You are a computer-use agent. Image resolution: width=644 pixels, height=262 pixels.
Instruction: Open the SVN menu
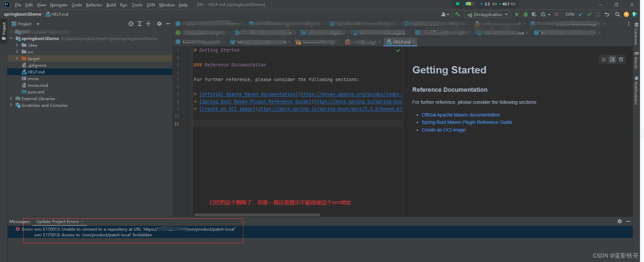151,5
